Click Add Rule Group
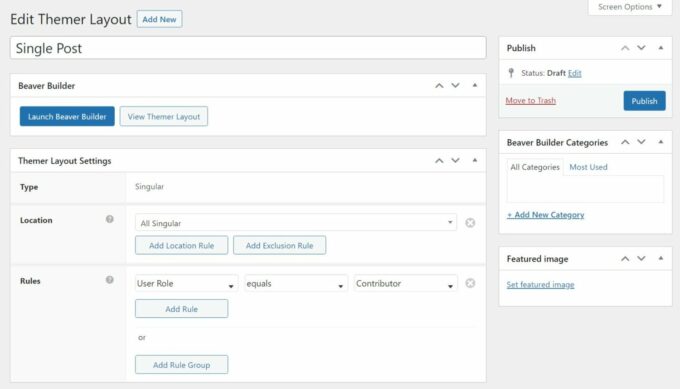The width and height of the screenshot is (680, 389). (181, 365)
